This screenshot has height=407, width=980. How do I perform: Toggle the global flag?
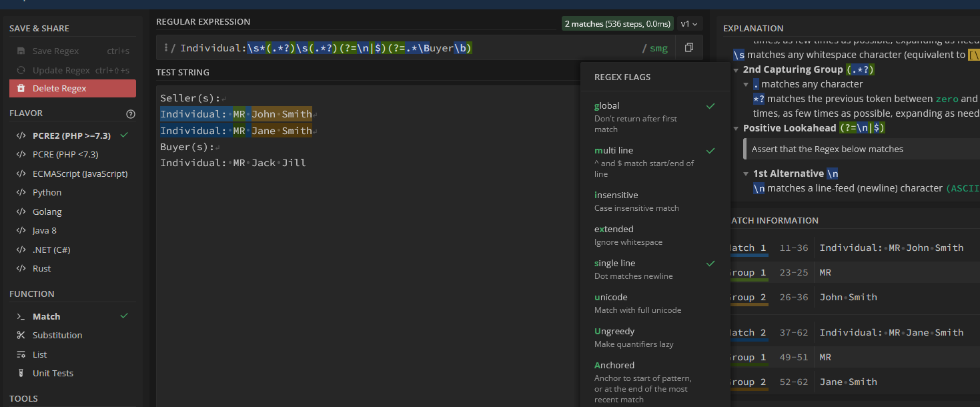coord(655,117)
